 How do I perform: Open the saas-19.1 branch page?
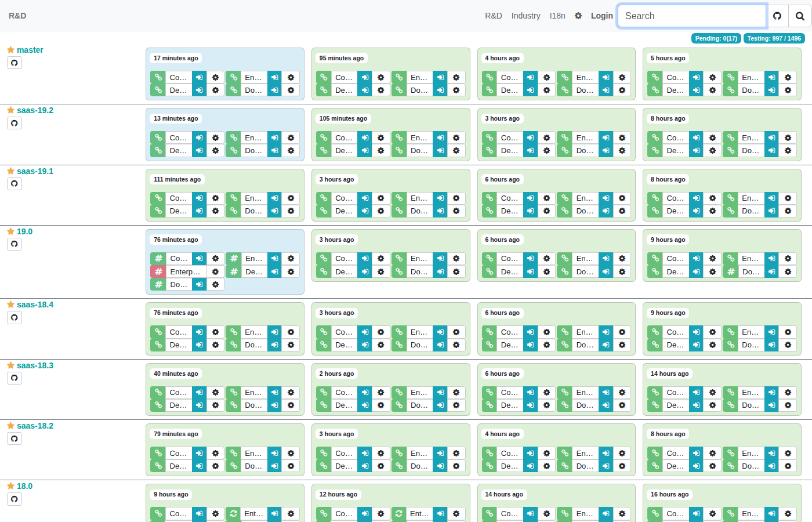34,171
